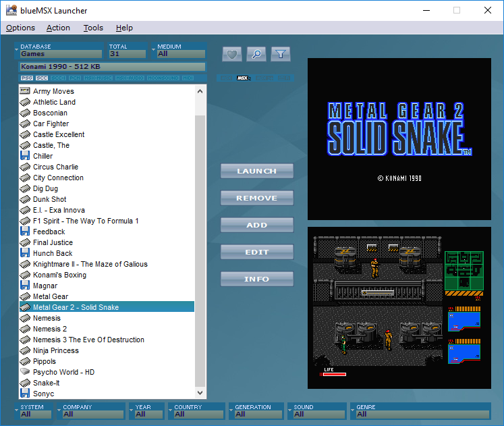The image size is (504, 426).
Task: Open the Action menu
Action: point(58,28)
